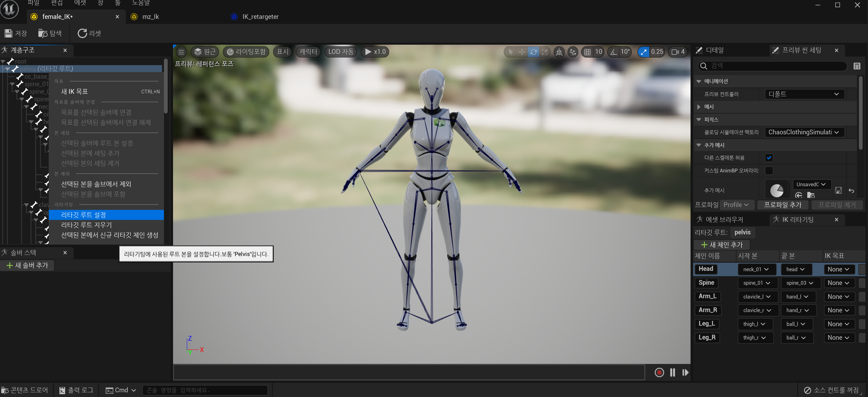Enable 커스텀 AnimBP 오버라이드 checkbox
The image size is (868, 397).
coord(769,171)
